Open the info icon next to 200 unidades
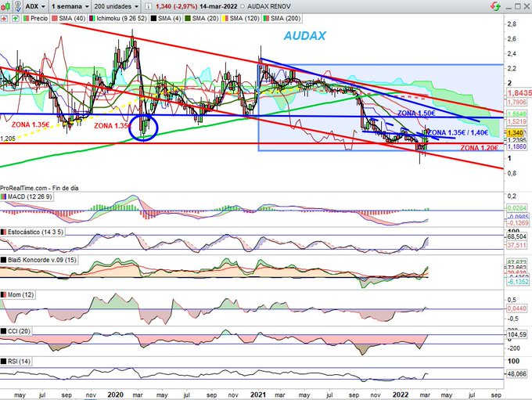 pos(149,6)
